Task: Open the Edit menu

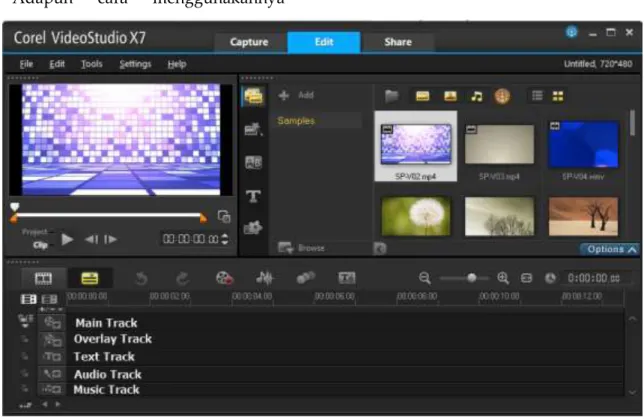Action: point(57,64)
